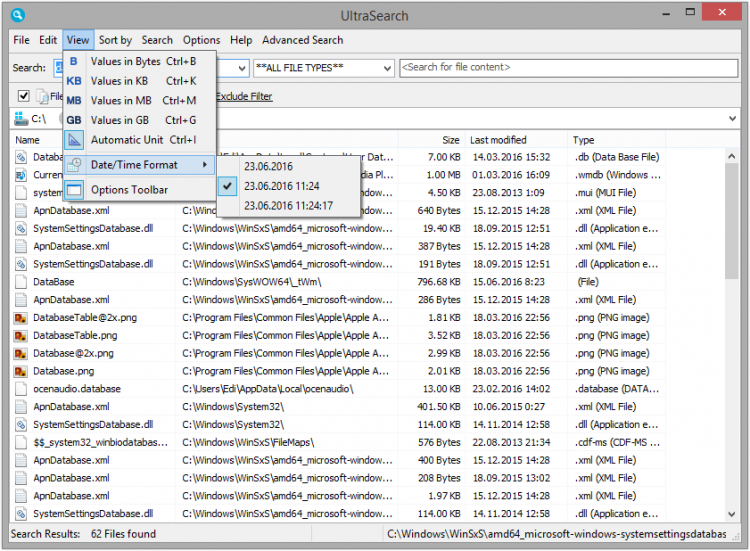750x551 pixels.
Task: Click the Database.png image file icon
Action: (x=21, y=371)
